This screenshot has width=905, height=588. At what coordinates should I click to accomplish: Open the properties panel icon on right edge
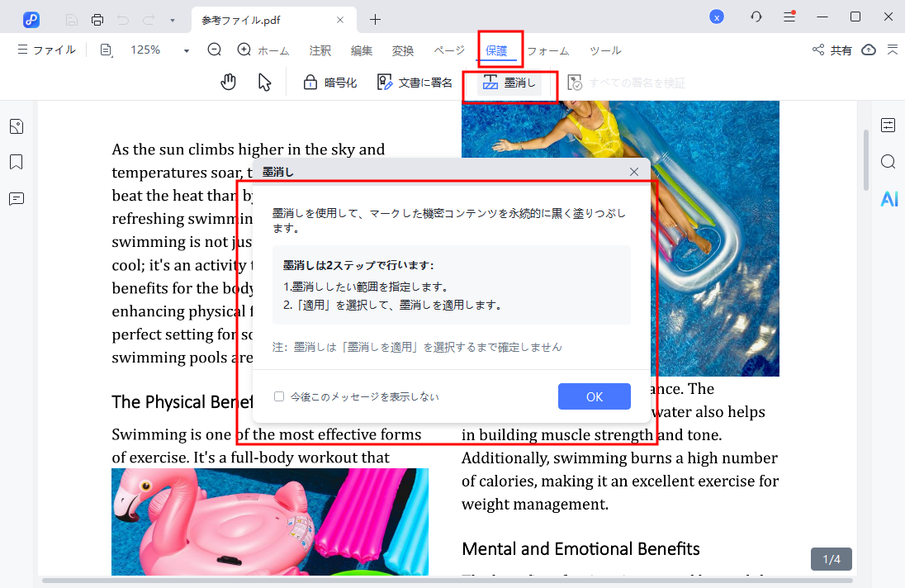(888, 126)
